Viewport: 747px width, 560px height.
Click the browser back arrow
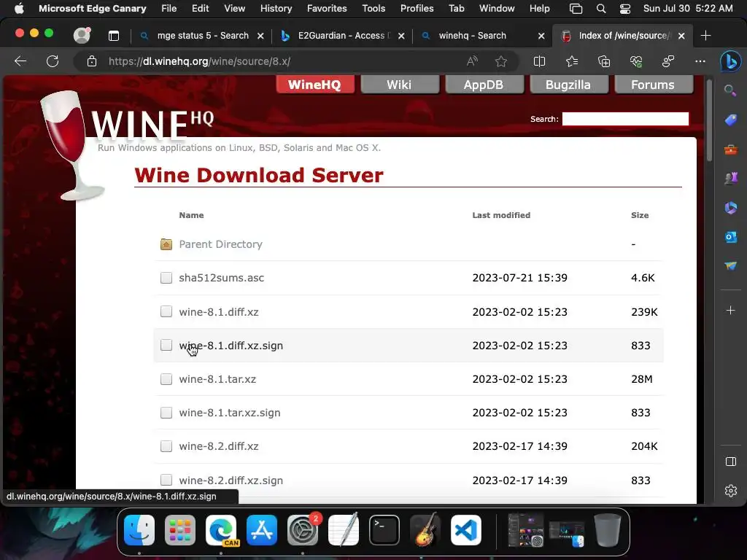[20, 61]
